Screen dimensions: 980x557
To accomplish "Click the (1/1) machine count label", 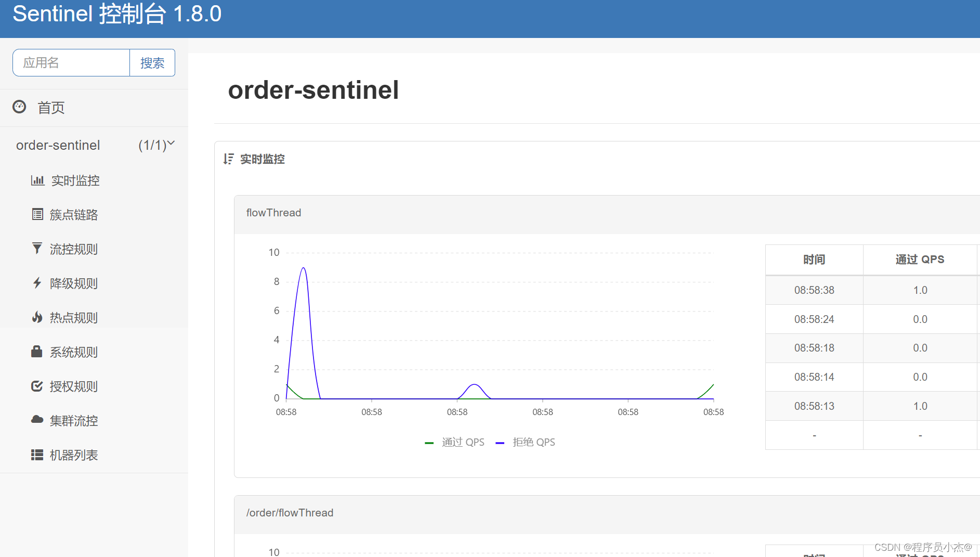I will (x=152, y=145).
